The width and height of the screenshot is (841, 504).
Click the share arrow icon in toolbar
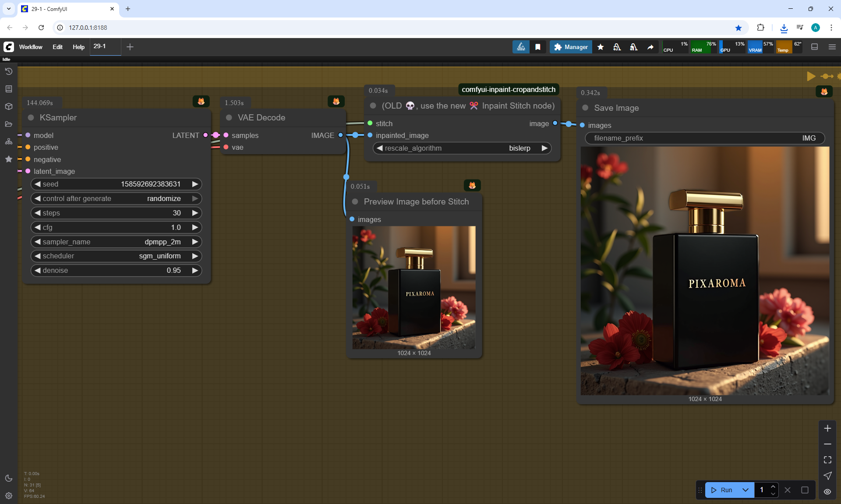650,47
